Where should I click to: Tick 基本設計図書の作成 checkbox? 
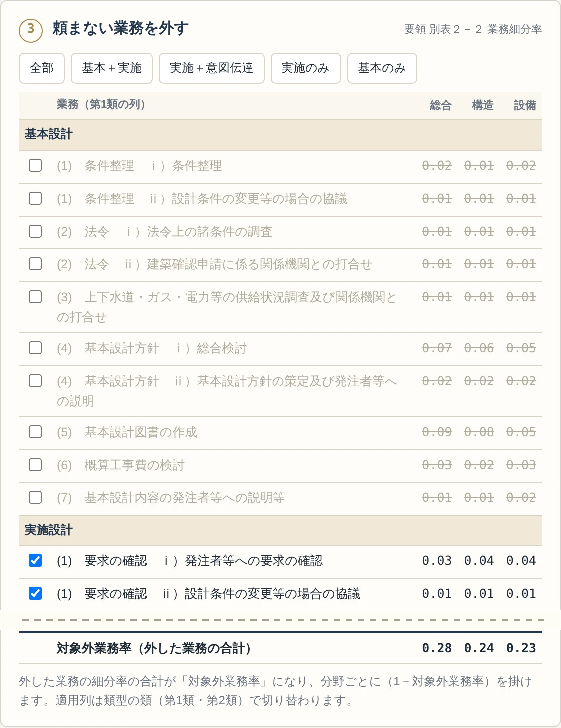pyautogui.click(x=35, y=432)
